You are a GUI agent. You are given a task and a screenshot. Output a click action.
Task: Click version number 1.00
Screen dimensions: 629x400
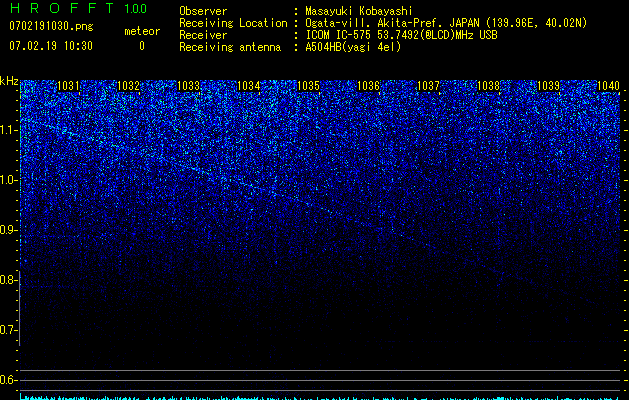coord(136,9)
